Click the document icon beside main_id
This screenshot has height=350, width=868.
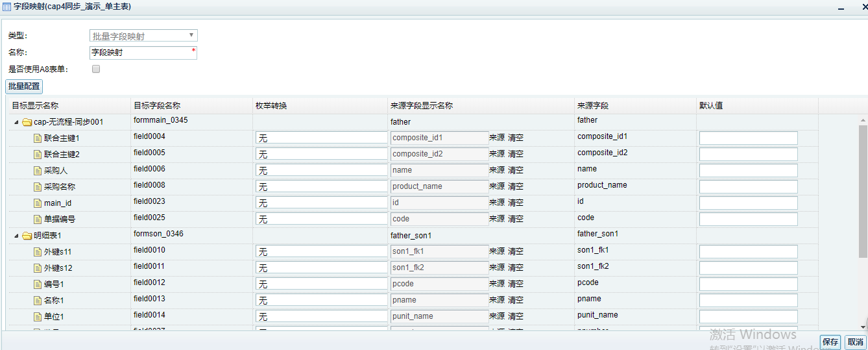(38, 203)
